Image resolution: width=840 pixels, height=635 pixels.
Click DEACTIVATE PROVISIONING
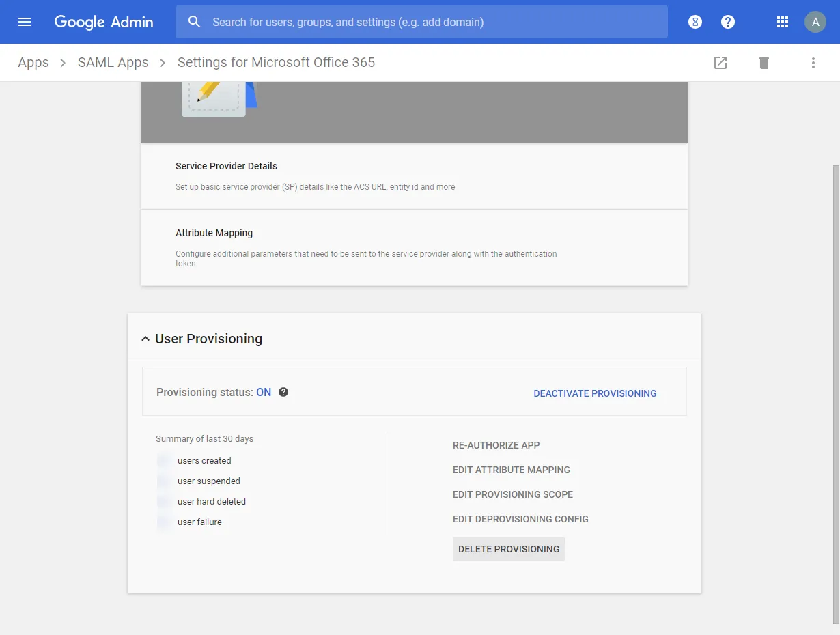click(x=595, y=393)
